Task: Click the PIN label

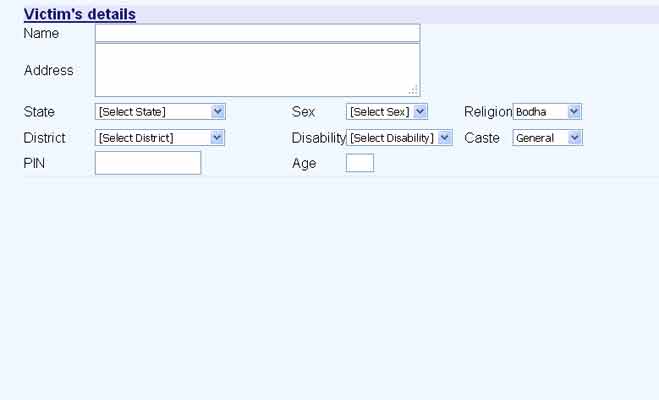Action: (35, 163)
